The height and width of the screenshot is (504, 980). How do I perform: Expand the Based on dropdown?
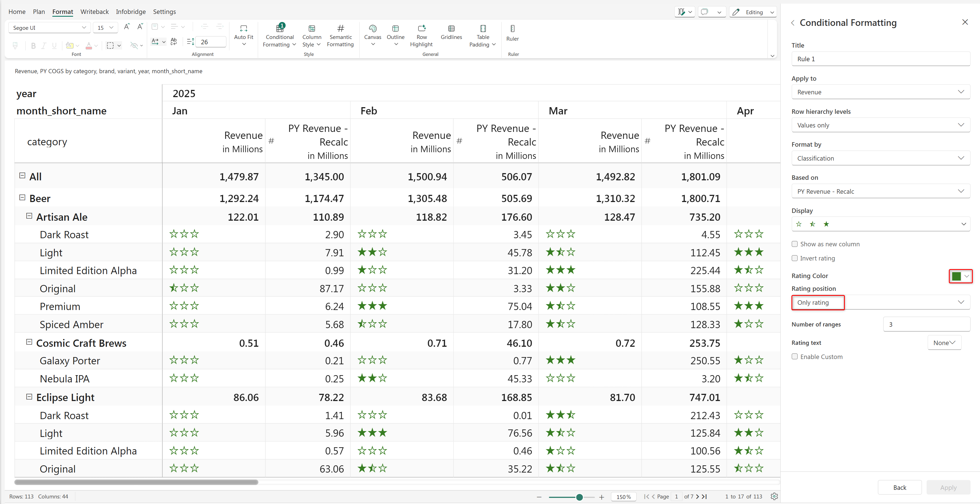pos(880,191)
